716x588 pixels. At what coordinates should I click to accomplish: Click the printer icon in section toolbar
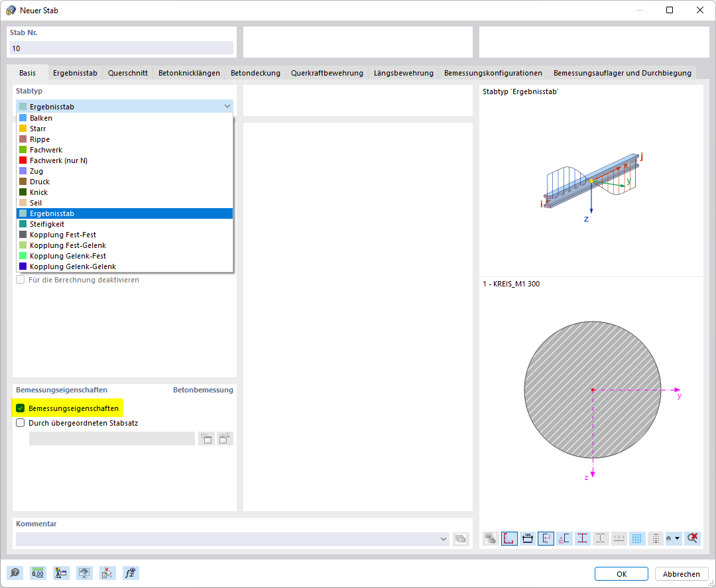[669, 538]
